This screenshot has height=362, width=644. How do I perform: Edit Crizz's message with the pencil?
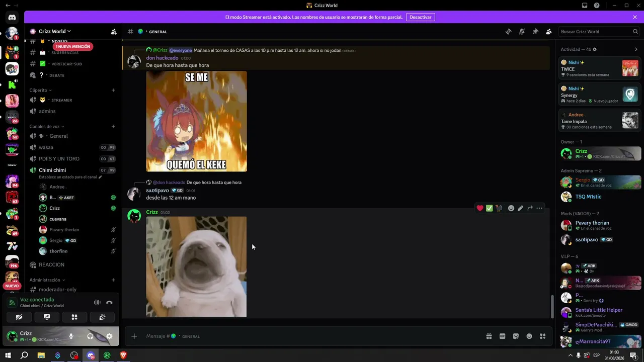520,208
